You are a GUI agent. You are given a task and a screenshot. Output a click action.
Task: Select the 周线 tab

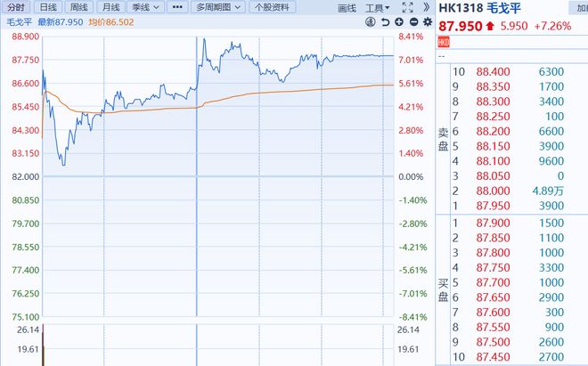79,7
